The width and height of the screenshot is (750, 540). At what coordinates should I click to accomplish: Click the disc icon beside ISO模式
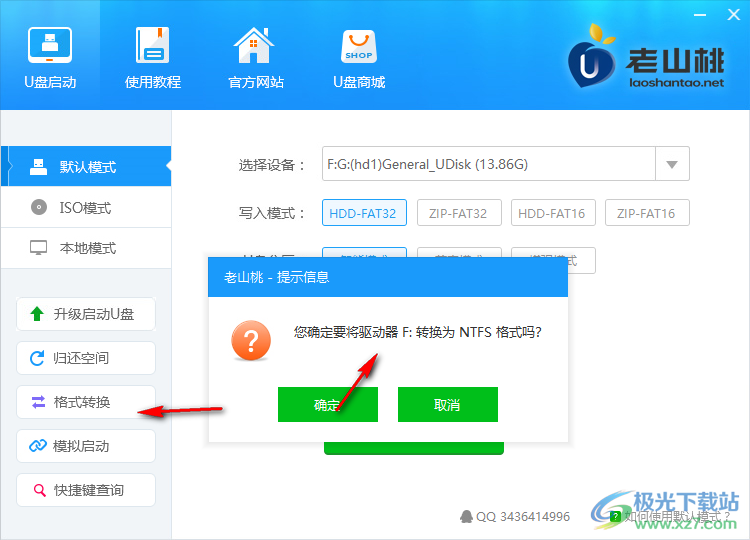click(x=39, y=207)
